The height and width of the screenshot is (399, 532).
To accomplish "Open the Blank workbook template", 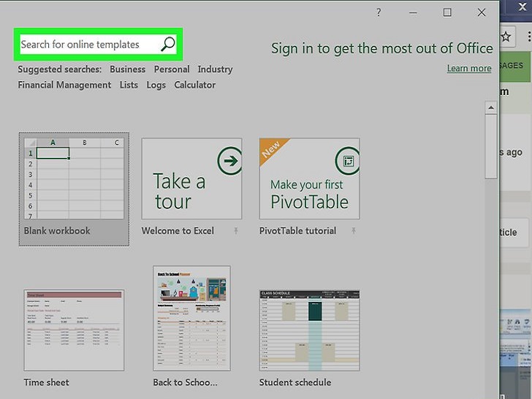I will (x=74, y=189).
